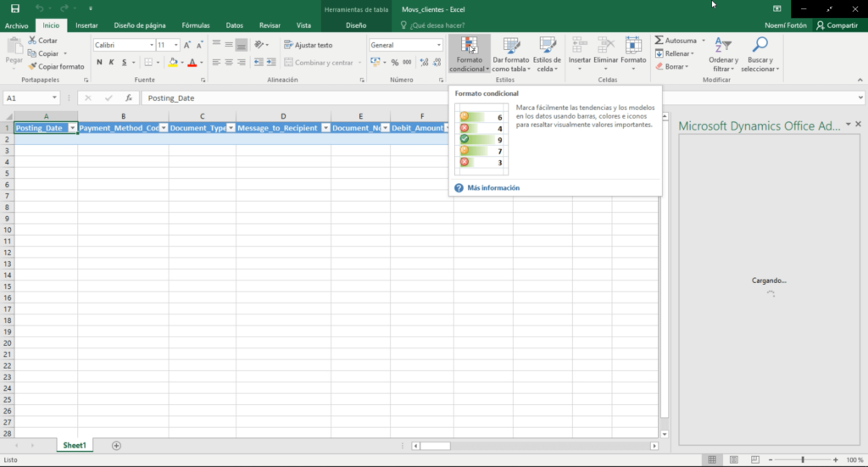Screen dimensions: 868x467
Task: Open the Archivo menu tab
Action: point(16,25)
